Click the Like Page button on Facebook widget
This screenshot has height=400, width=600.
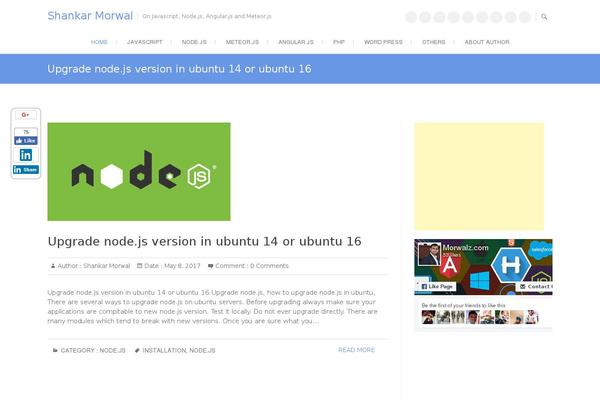[437, 286]
